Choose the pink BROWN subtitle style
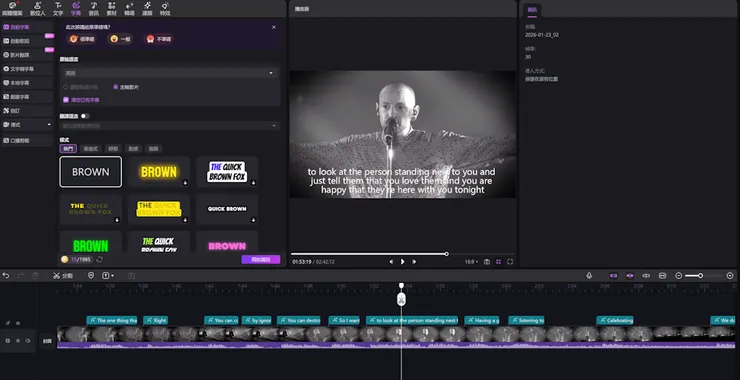The height and width of the screenshot is (380, 740). (227, 242)
